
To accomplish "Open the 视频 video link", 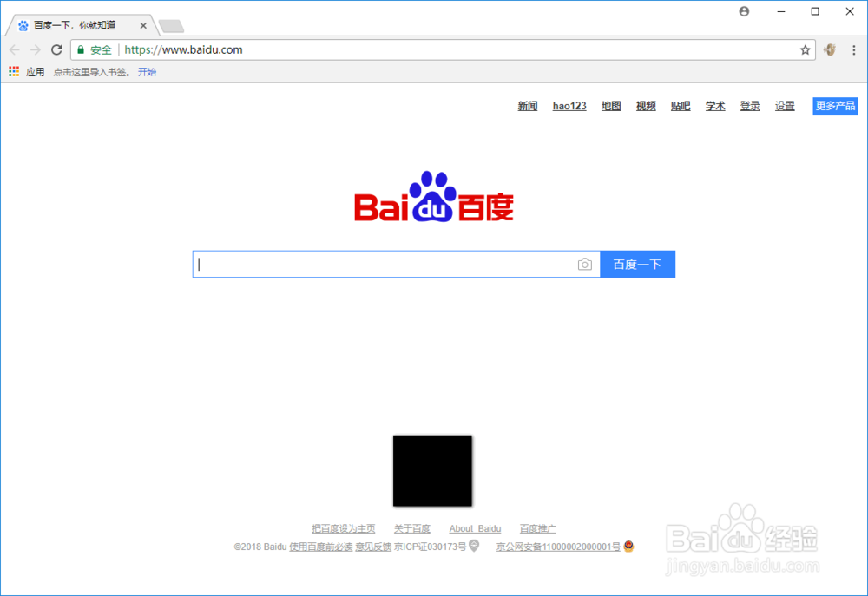I will pos(646,106).
